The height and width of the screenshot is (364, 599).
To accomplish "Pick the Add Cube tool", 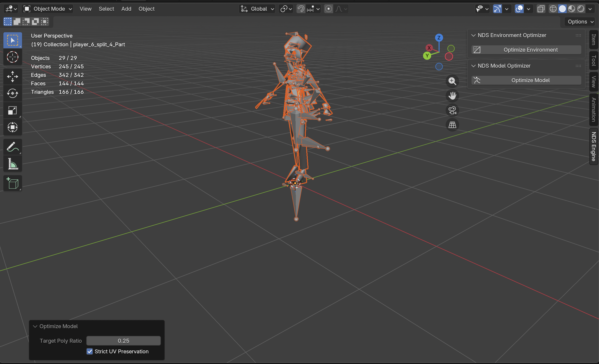I will pos(13,183).
